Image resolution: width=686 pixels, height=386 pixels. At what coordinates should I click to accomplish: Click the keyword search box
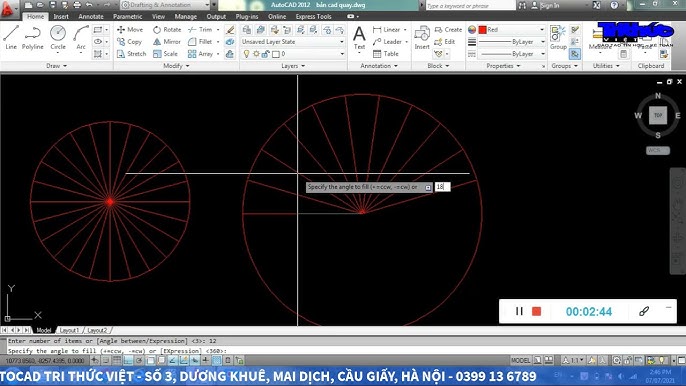pos(470,5)
